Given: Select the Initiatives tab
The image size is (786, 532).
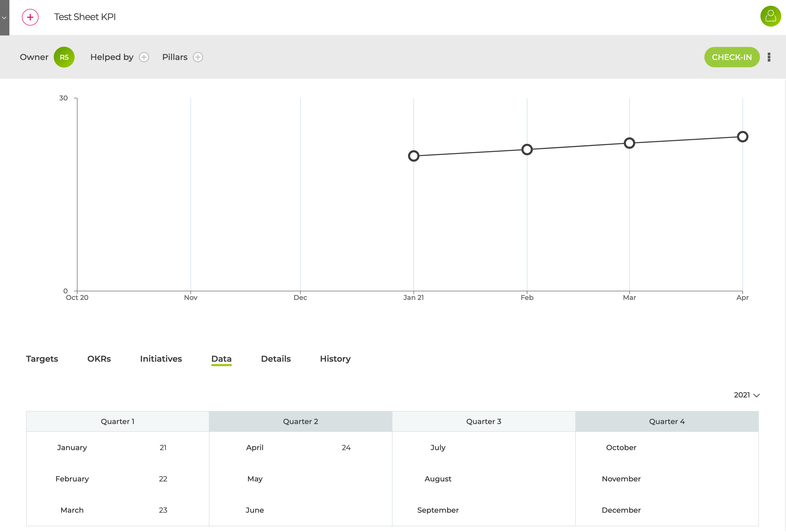Looking at the screenshot, I should [161, 359].
